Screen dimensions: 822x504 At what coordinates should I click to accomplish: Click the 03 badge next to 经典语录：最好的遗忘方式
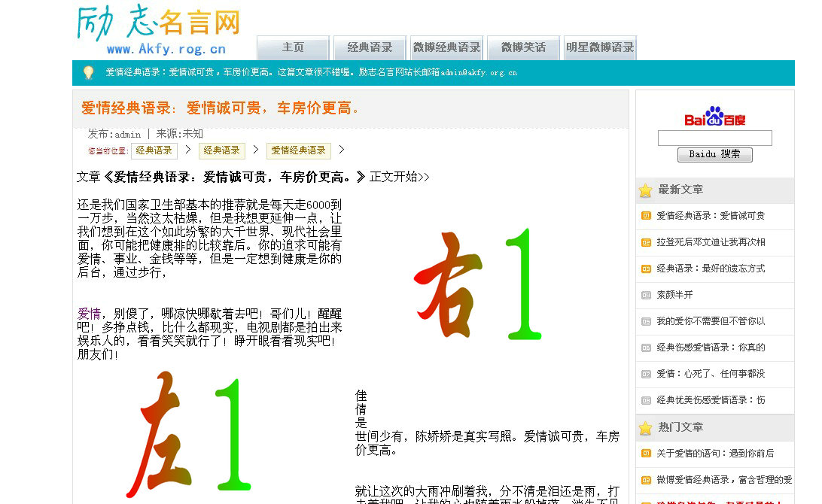pos(646,269)
